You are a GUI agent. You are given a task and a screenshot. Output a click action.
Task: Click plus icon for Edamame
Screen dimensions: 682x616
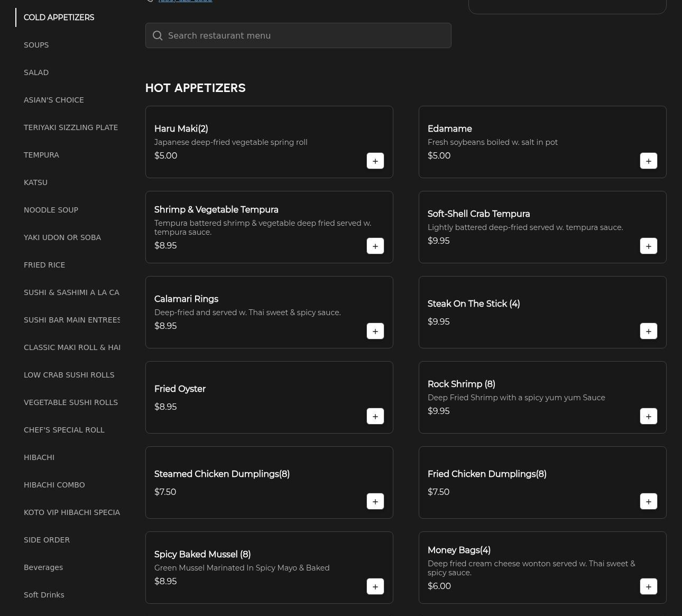pyautogui.click(x=648, y=161)
